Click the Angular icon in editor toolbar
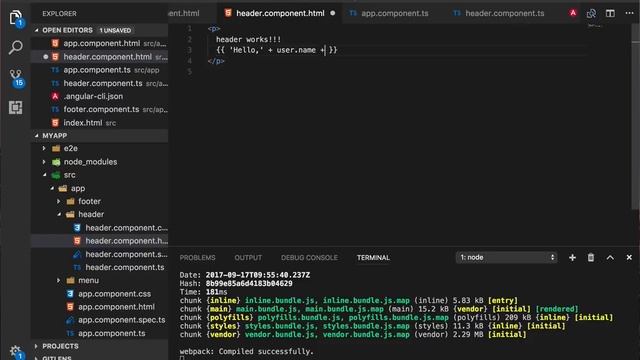 (573, 13)
